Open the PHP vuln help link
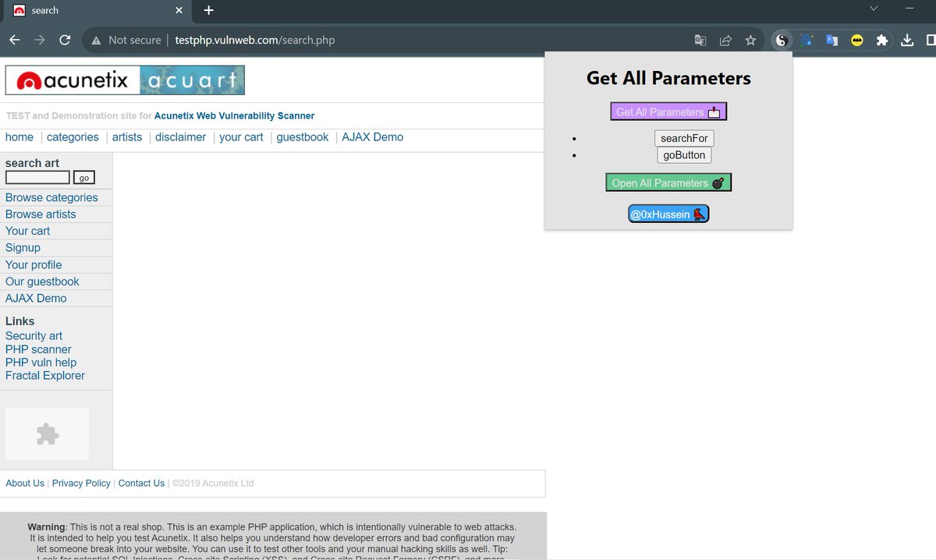This screenshot has height=560, width=936. click(41, 363)
